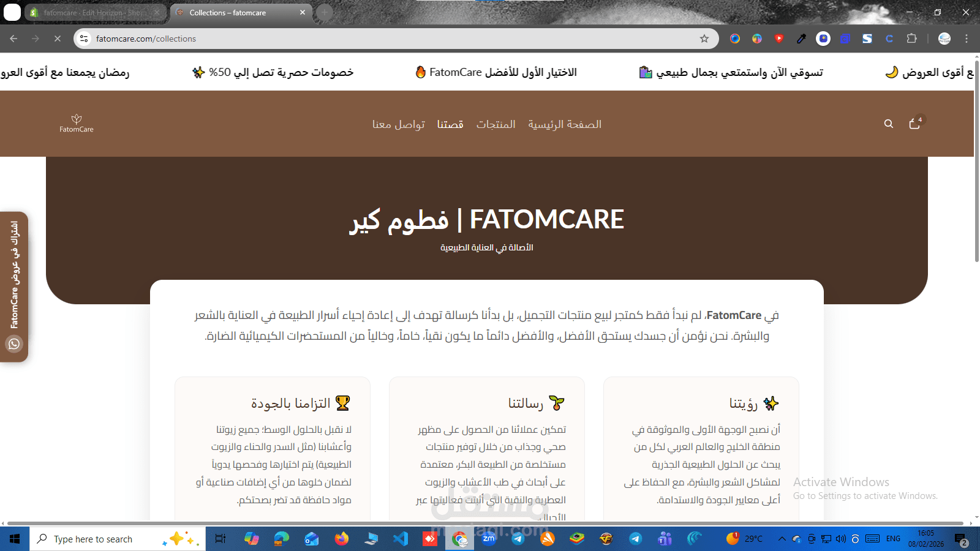Go back with the browser back arrow
980x551 pixels.
tap(13, 39)
